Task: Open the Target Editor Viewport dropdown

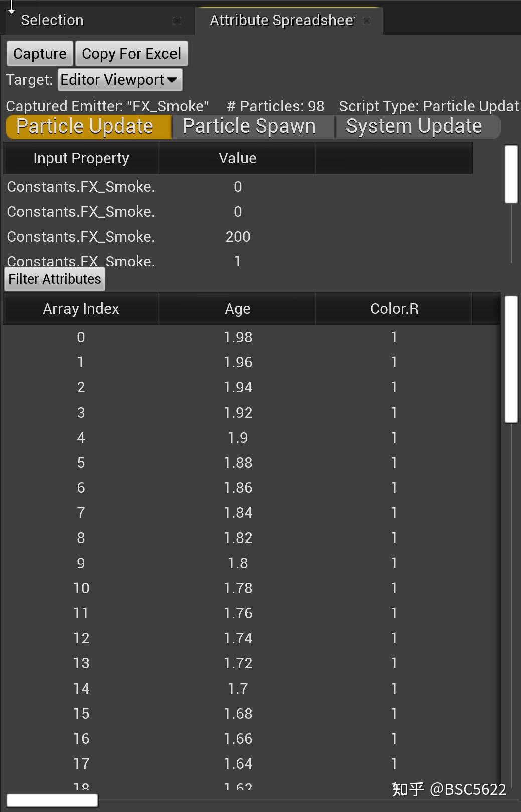Action: [x=119, y=80]
